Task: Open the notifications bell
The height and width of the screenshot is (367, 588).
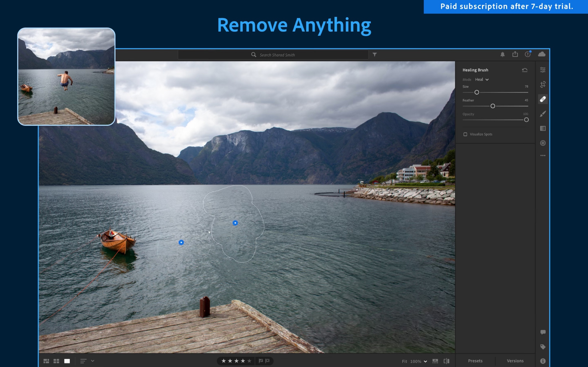Action: [x=502, y=55]
